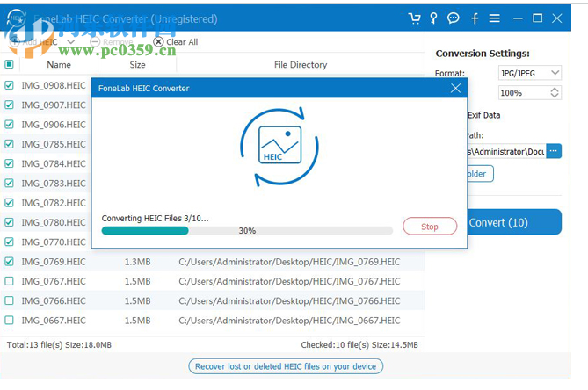Uncheck IMG_0906.HEIC checkbox

9,125
